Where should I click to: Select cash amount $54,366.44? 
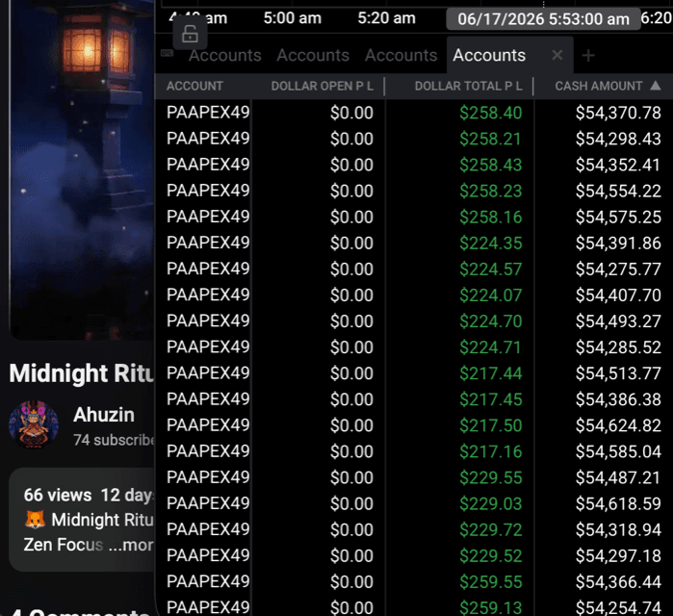pos(618,581)
